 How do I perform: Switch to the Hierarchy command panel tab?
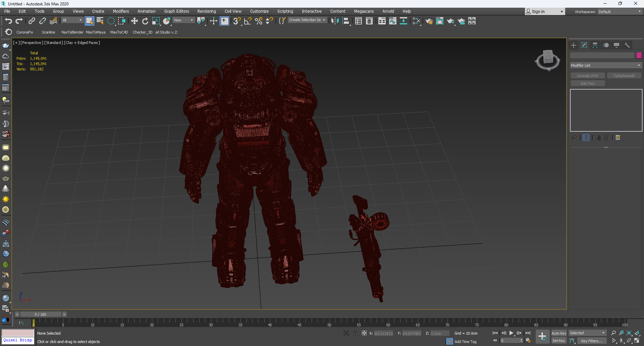pos(595,45)
